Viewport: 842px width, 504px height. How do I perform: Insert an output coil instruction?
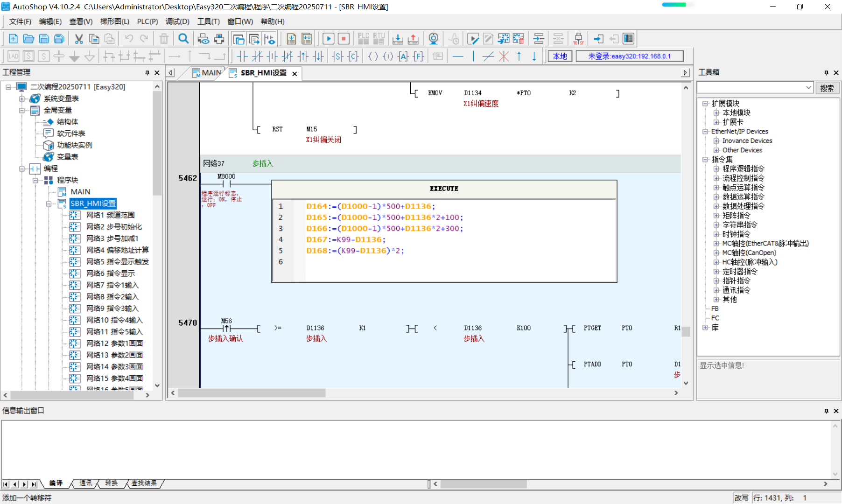(x=372, y=56)
